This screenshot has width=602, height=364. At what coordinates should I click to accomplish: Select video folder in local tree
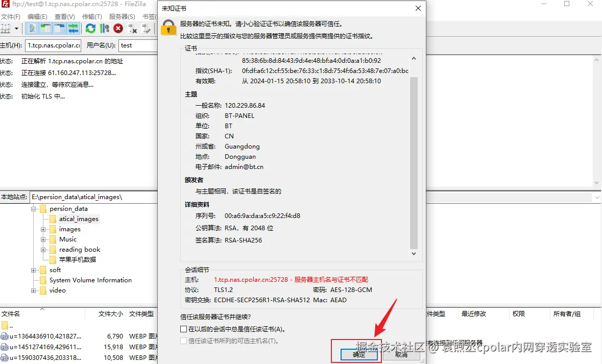[x=58, y=290]
